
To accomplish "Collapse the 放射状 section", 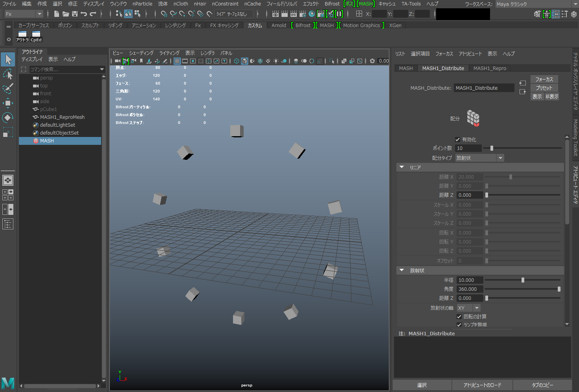I will [x=402, y=270].
